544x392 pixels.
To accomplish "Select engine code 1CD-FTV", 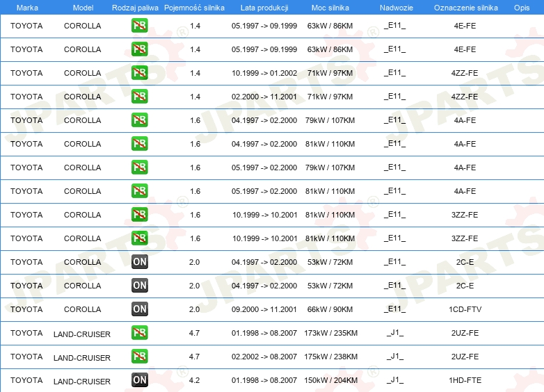I will point(465,309).
